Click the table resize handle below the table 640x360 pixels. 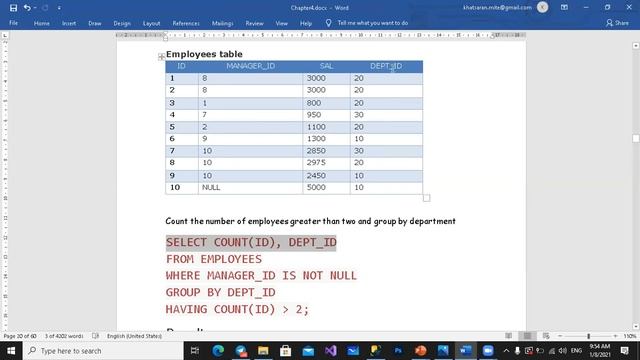[427, 198]
